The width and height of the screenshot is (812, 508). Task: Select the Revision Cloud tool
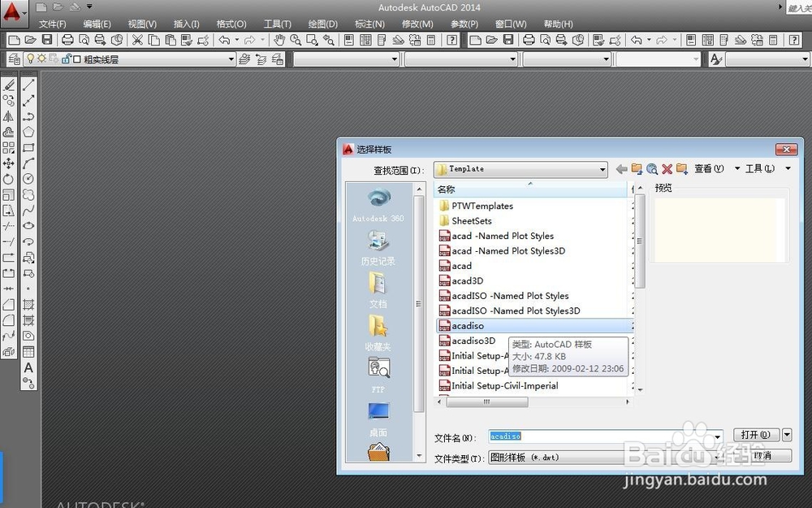click(x=28, y=194)
